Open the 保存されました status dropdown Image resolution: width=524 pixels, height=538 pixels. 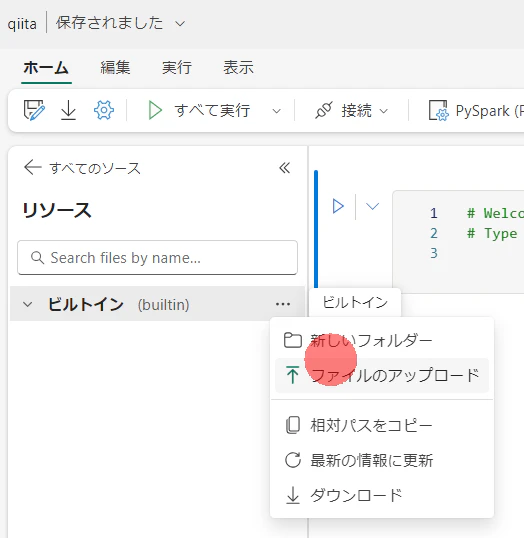click(x=180, y=24)
